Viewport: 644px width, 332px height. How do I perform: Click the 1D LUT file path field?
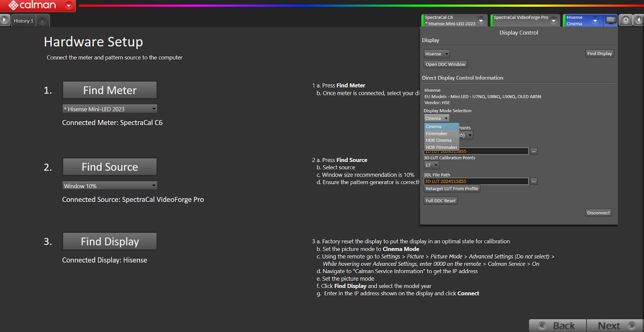(476, 151)
